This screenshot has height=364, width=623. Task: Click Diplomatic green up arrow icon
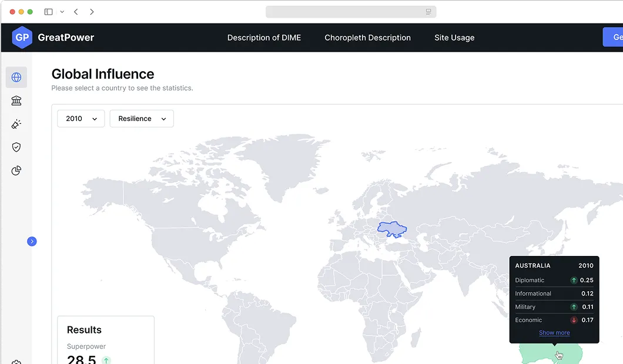[x=574, y=280]
